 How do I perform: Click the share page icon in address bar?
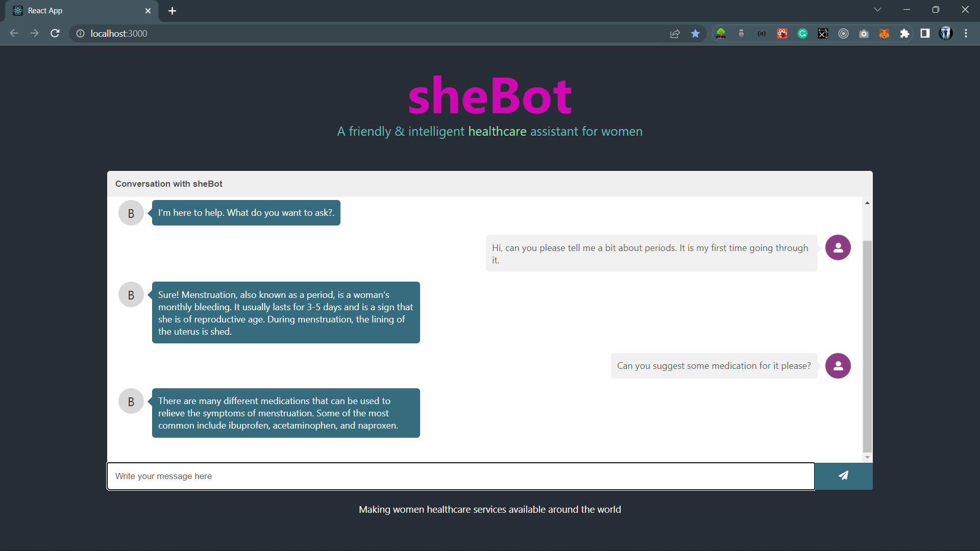pyautogui.click(x=675, y=34)
